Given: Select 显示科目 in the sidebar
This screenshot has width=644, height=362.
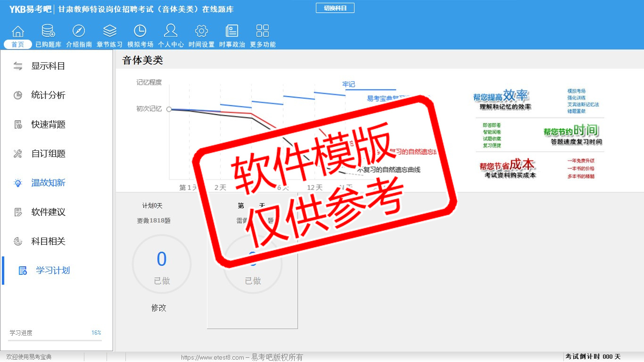Looking at the screenshot, I should [x=48, y=66].
